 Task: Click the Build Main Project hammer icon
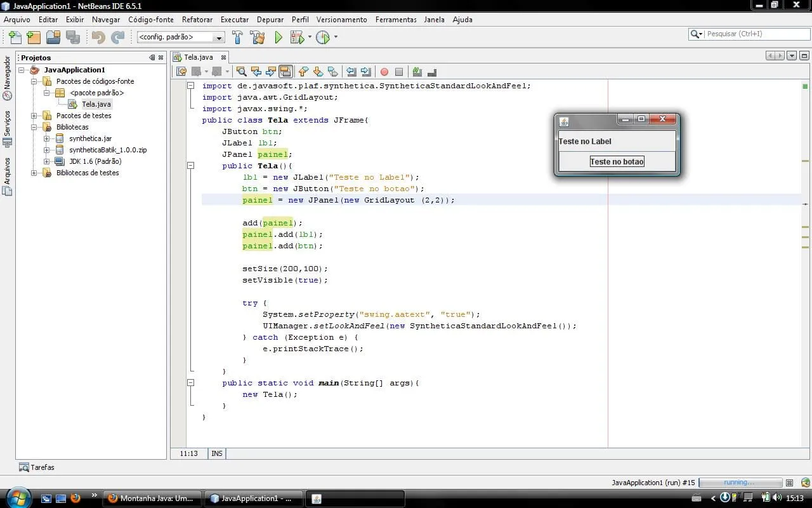coord(237,37)
